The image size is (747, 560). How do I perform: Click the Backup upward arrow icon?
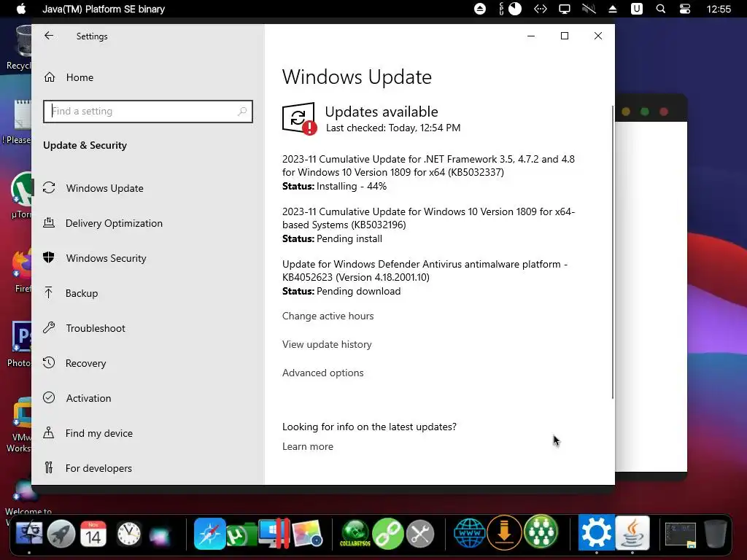[49, 292]
